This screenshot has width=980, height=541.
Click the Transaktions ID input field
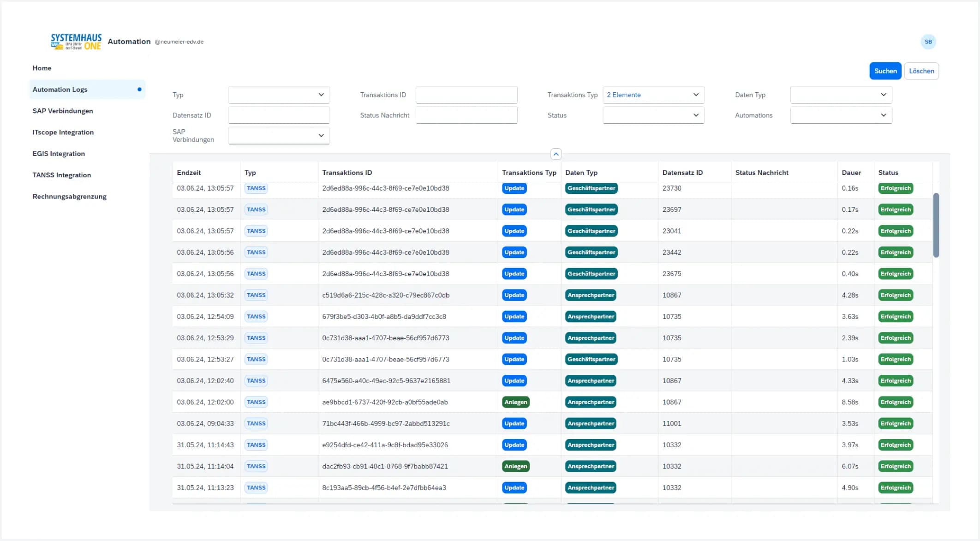[x=466, y=95]
